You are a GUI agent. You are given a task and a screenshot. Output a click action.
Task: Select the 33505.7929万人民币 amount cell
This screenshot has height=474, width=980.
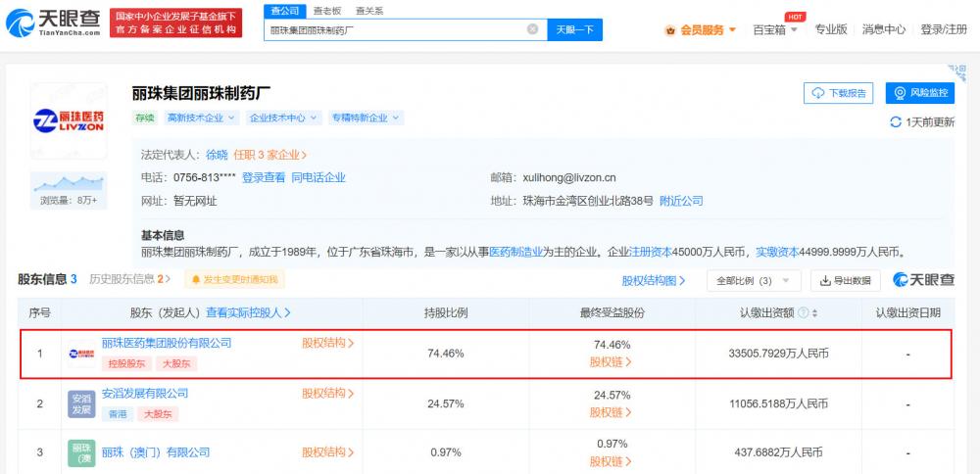click(x=778, y=354)
